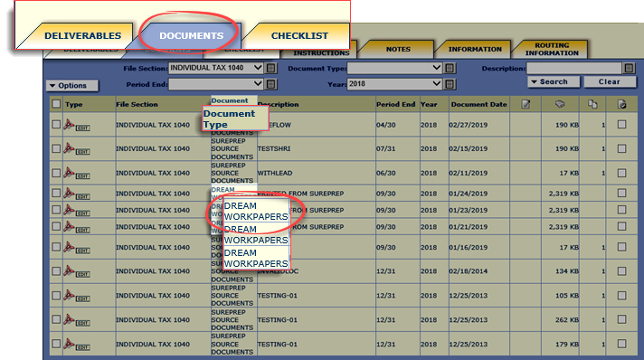Click EDIT icon on the 01/24/2019 row
This screenshot has width=644, height=360.
click(82, 197)
